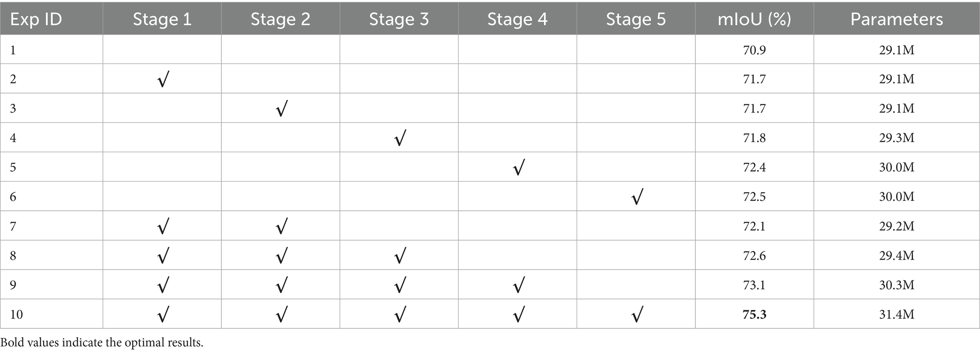The image size is (980, 353).
Task: Select the mIoU (%) column header
Action: click(x=754, y=19)
